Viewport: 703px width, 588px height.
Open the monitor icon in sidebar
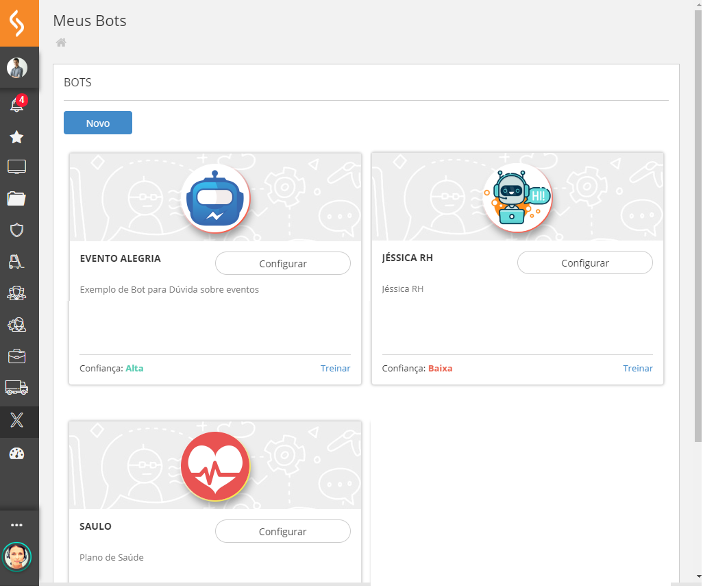(x=17, y=167)
